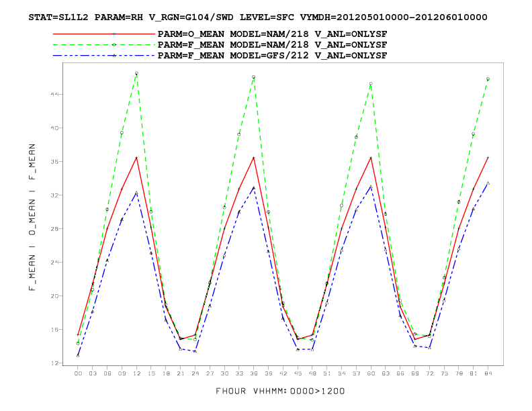Click x-axis tick label 51
532x411 pixels.
pyautogui.click(x=327, y=373)
